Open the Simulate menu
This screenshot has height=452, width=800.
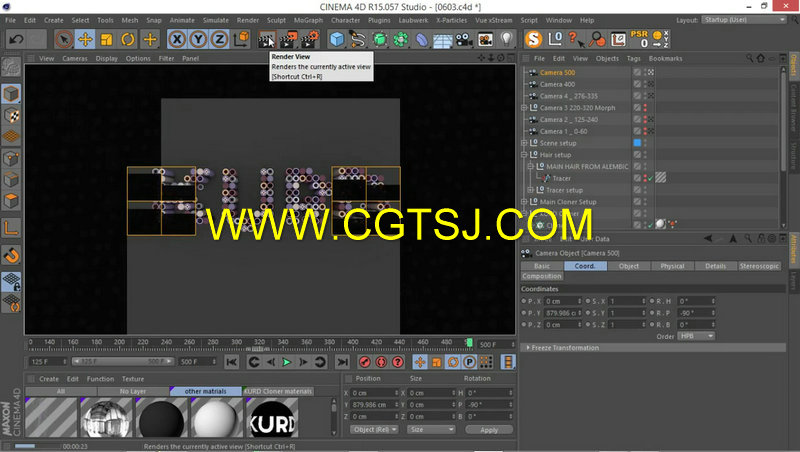216,20
